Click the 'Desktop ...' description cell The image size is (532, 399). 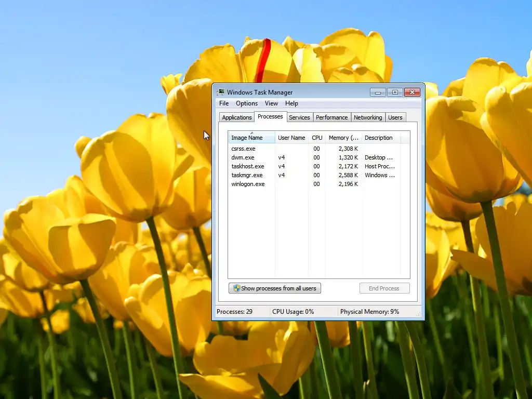point(379,157)
